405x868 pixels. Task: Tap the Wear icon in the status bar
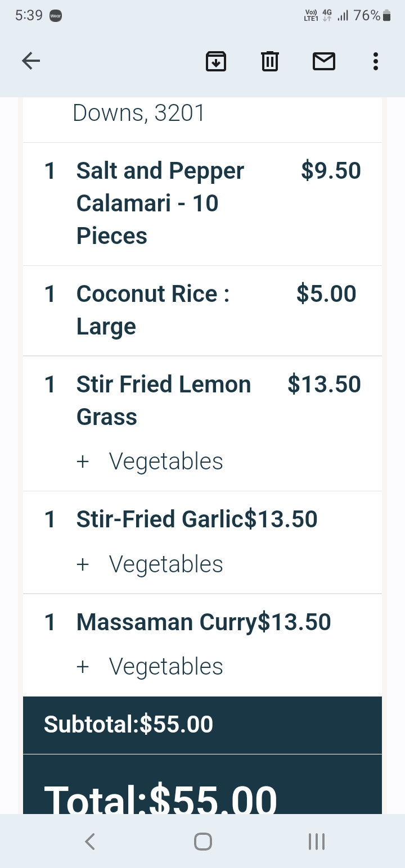pyautogui.click(x=56, y=16)
